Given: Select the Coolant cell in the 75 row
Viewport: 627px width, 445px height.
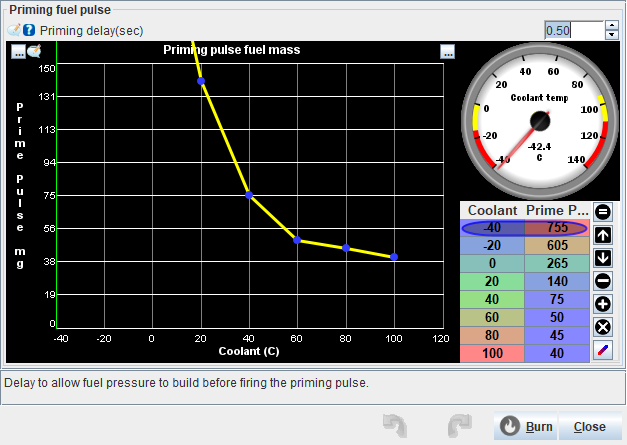Looking at the screenshot, I should (492, 299).
